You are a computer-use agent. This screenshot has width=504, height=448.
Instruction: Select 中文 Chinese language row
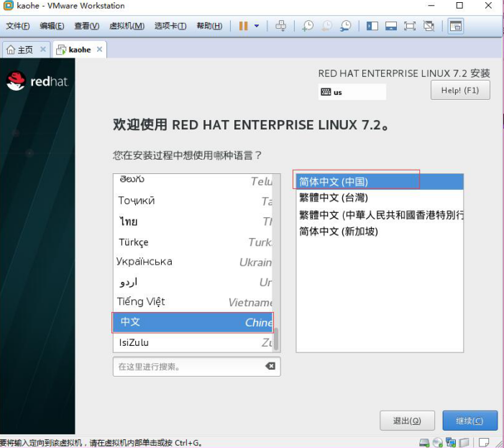pos(193,322)
